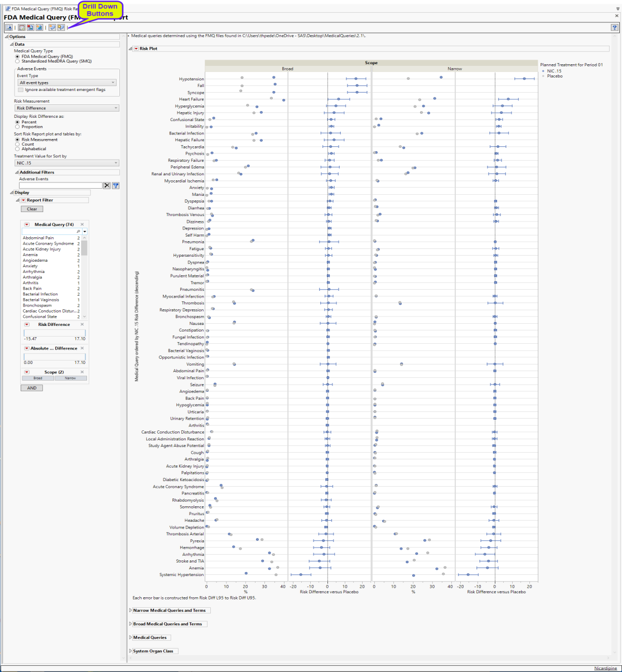Click the help question mark icon
622x672 pixels.
tap(614, 27)
